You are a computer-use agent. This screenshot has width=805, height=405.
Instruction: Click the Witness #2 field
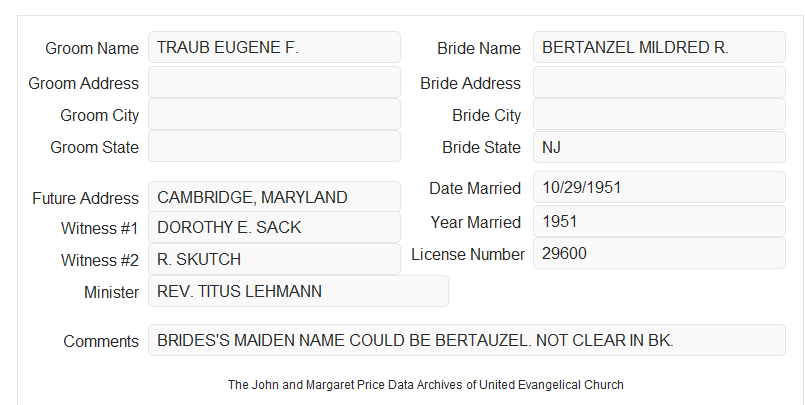click(x=274, y=259)
